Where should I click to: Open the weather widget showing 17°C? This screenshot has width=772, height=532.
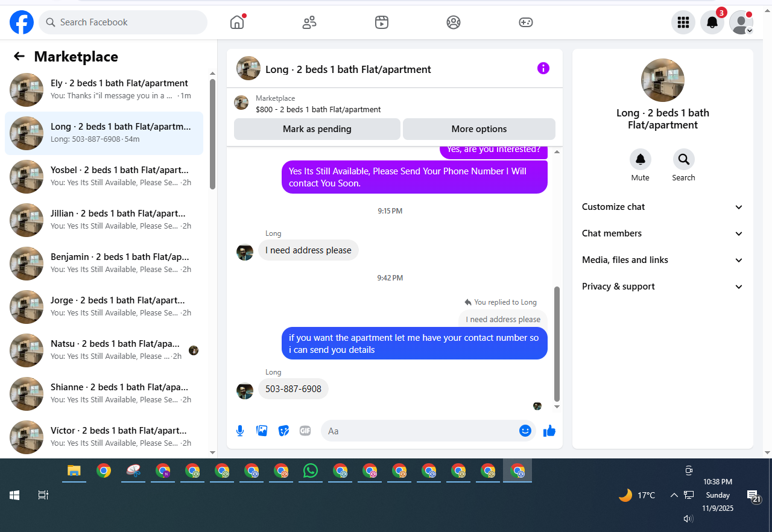click(x=637, y=495)
